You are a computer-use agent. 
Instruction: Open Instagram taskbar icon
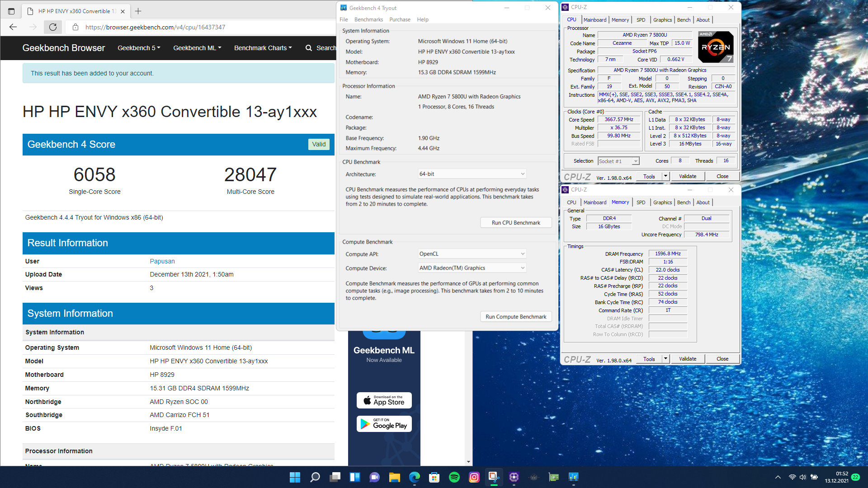pos(474,477)
